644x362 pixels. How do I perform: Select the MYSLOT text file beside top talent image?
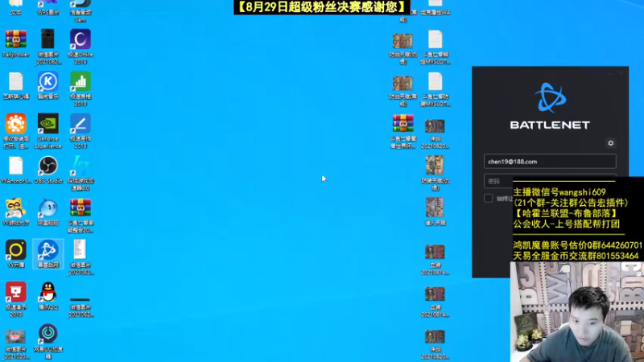[x=436, y=47]
